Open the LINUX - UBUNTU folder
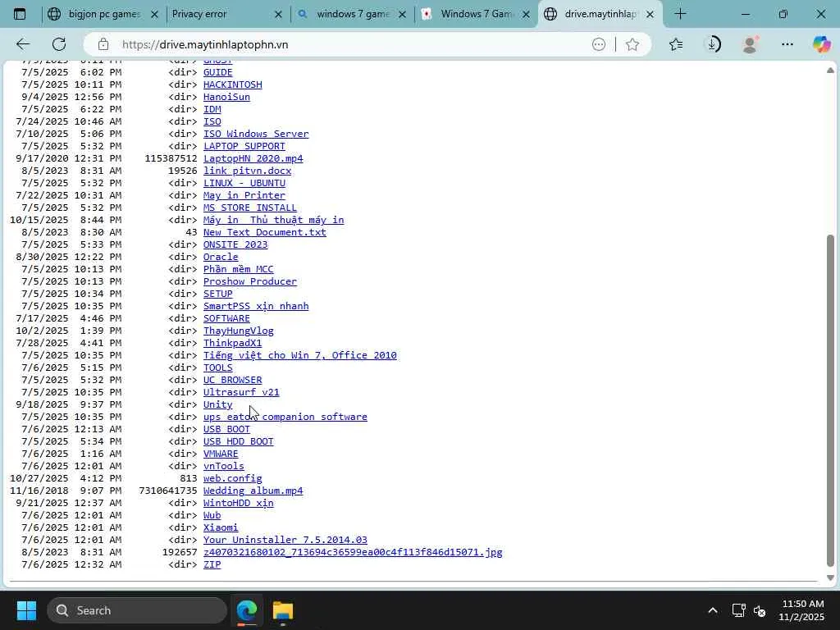Image resolution: width=840 pixels, height=630 pixels. click(244, 183)
